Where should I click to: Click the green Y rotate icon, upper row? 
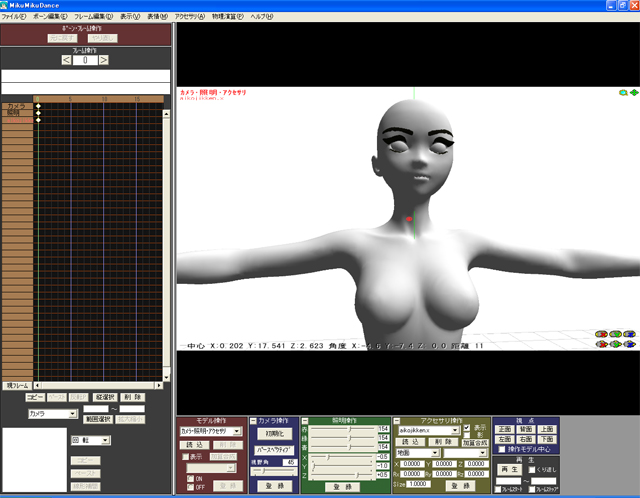point(615,334)
